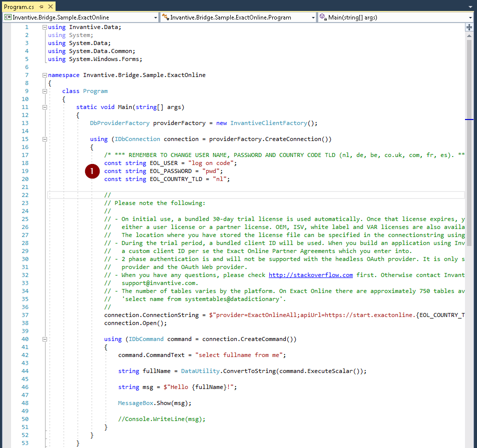Click InvantiveClientFactory on line 13
This screenshot has height=448, width=477.
[x=269, y=123]
